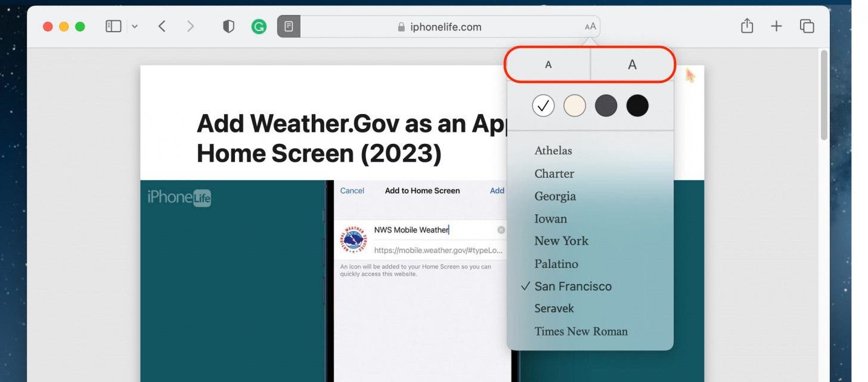Go back with the left arrow
Viewport: 868px width, 382px height.
point(162,26)
